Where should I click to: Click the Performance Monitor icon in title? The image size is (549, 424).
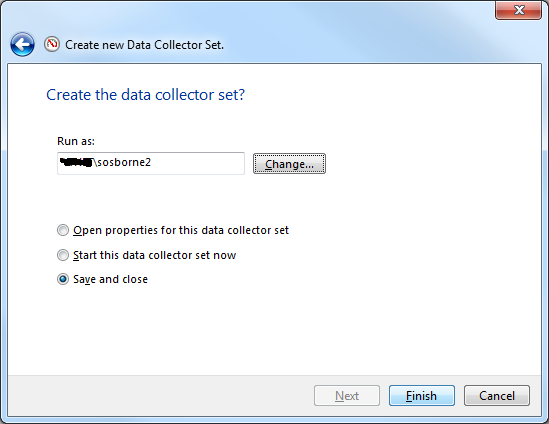point(52,44)
